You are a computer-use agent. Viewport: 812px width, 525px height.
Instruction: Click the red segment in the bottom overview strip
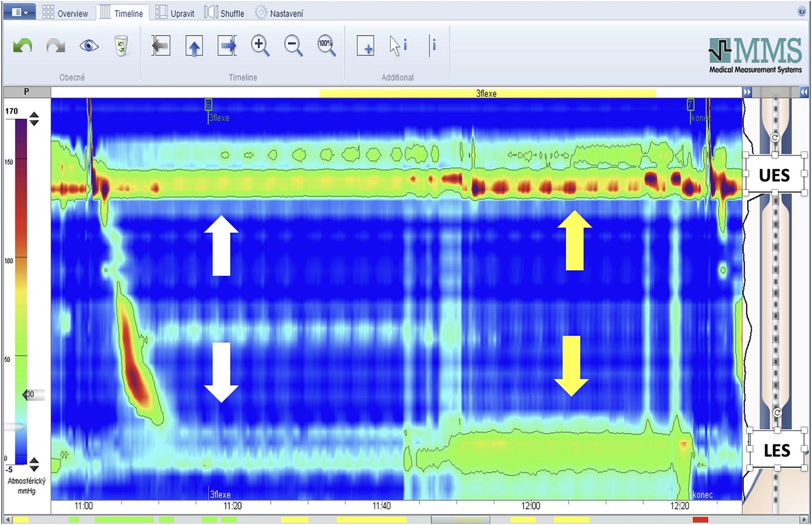[x=700, y=520]
